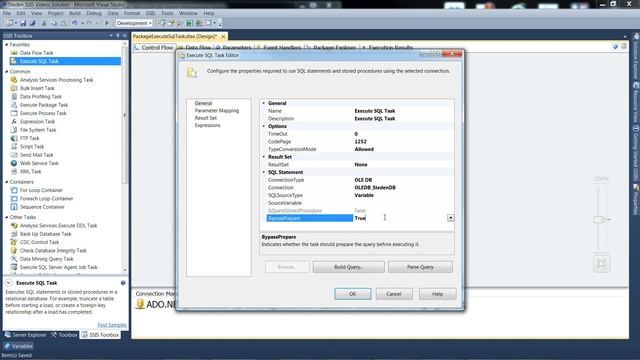Select the Data Profiling Task icon
This screenshot has width=640, height=360.
14,97
